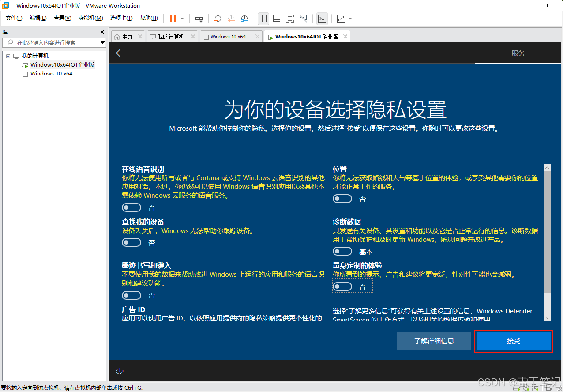Click the 墨迹书写和键入 heading

pyautogui.click(x=146, y=265)
